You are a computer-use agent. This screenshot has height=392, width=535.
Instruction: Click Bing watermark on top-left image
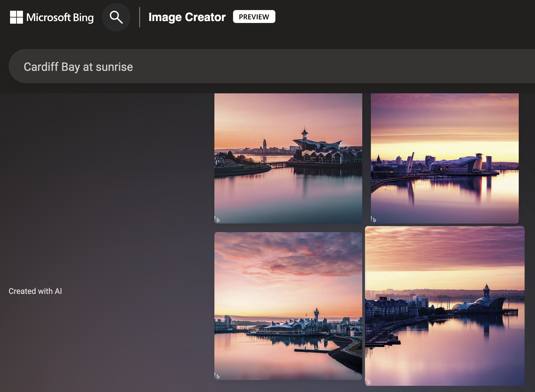click(x=217, y=219)
